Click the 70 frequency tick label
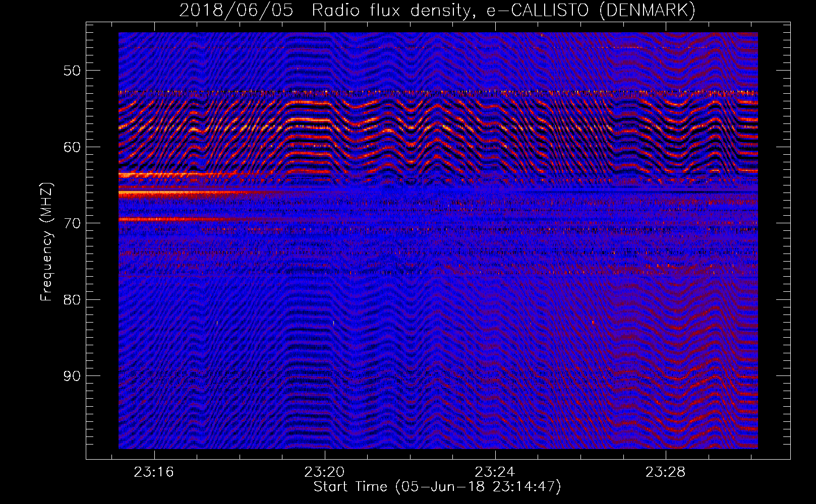This screenshot has width=816, height=504. [72, 223]
